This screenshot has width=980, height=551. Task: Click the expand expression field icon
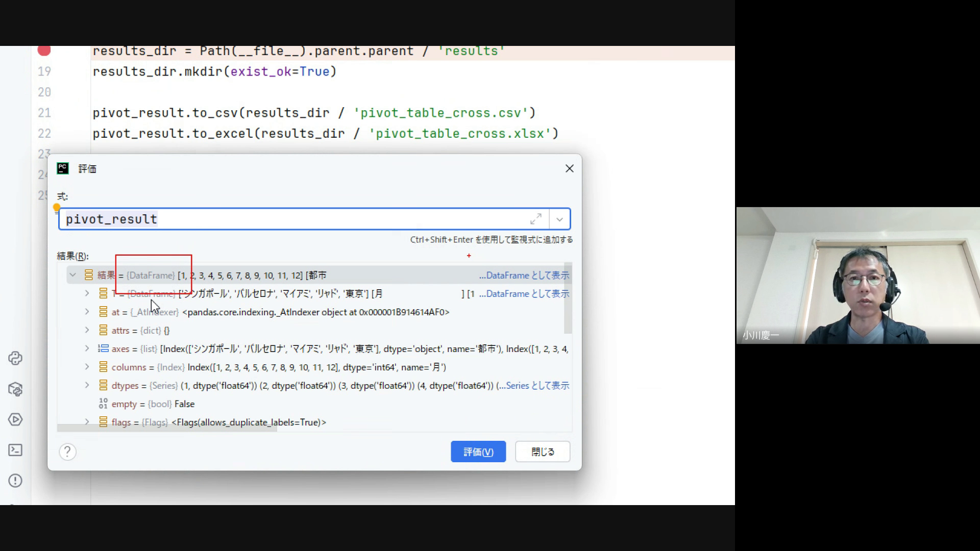tap(535, 219)
